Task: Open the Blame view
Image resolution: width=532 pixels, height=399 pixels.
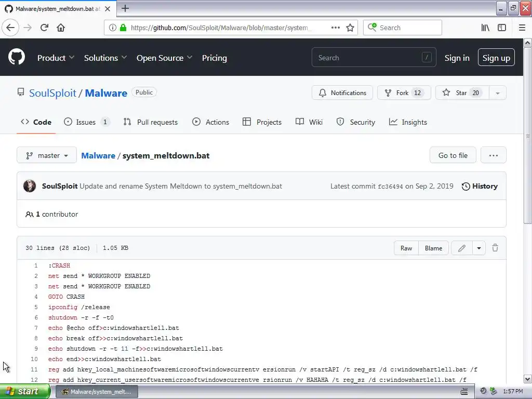Action: [x=434, y=248]
